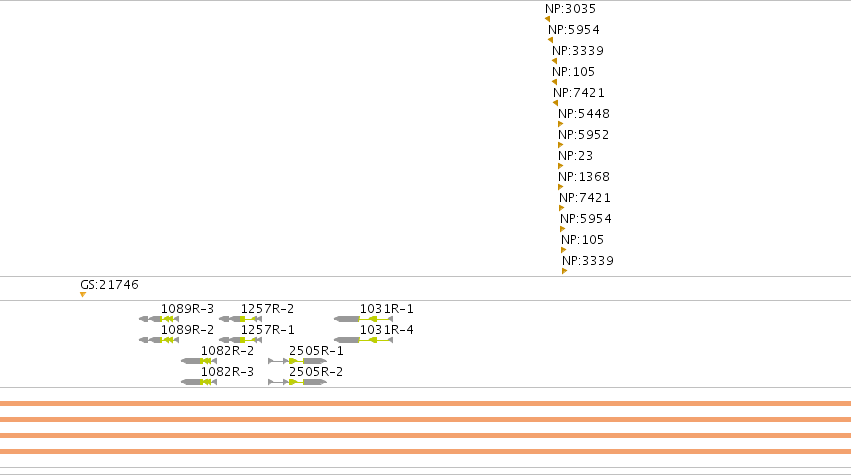The width and height of the screenshot is (851, 475).
Task: Click the NP:105 label with left-pointing marker
Action: 574,72
